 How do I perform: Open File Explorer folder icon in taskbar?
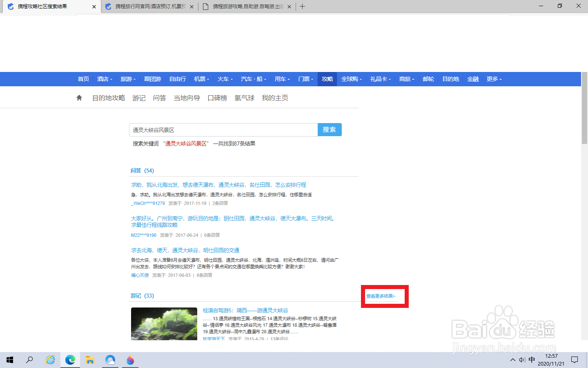tap(90, 360)
